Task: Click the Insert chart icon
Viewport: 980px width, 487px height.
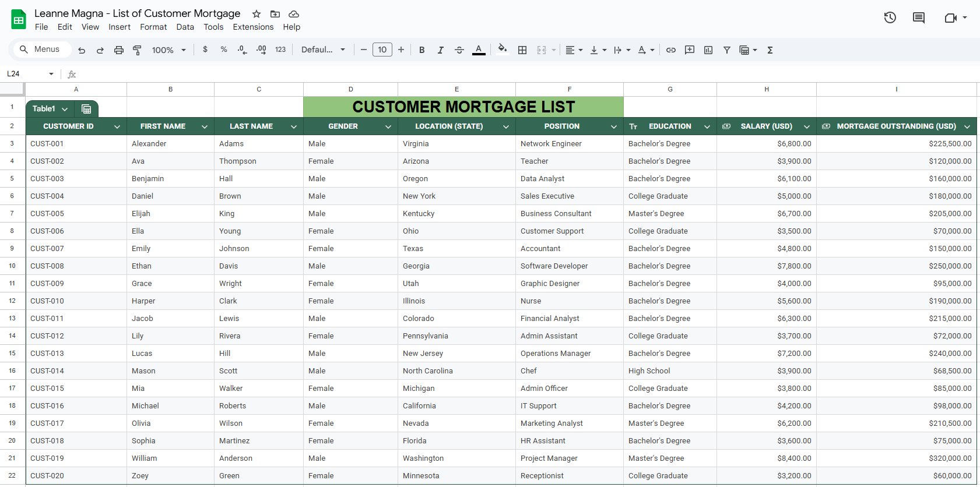Action: 708,50
